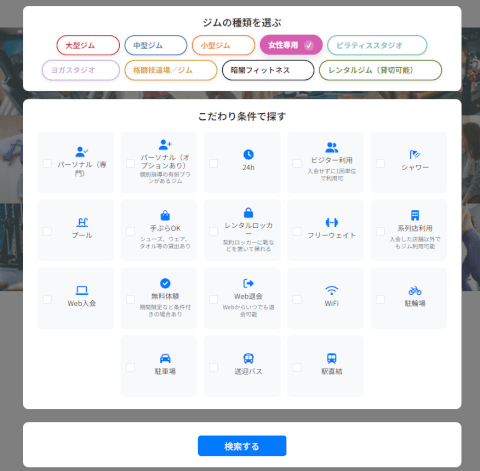Image resolution: width=480 pixels, height=471 pixels.
Task: Click the 個別指導の有償プランがあるジム description
Action: click(x=165, y=178)
